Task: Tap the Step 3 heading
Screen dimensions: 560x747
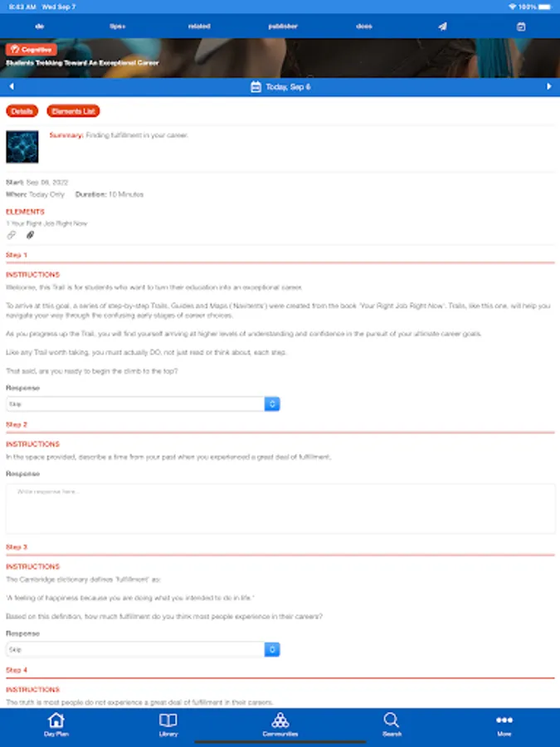Action: coord(17,547)
